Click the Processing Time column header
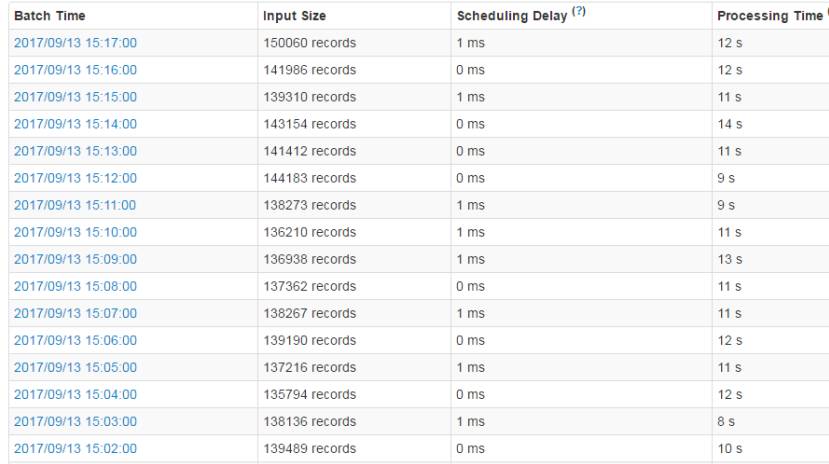 pos(770,16)
